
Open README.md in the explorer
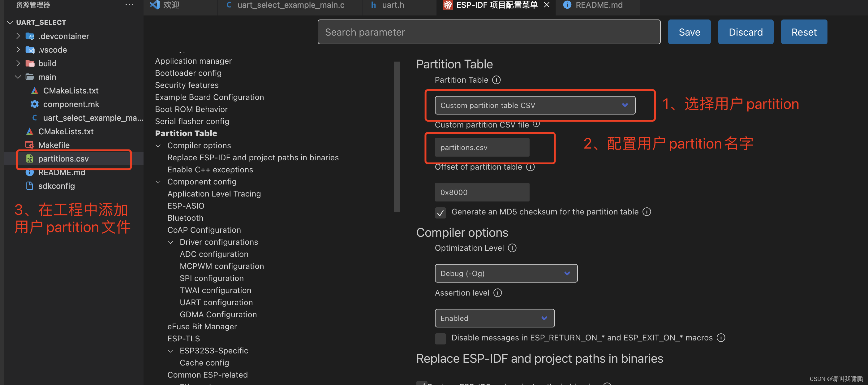coord(62,173)
